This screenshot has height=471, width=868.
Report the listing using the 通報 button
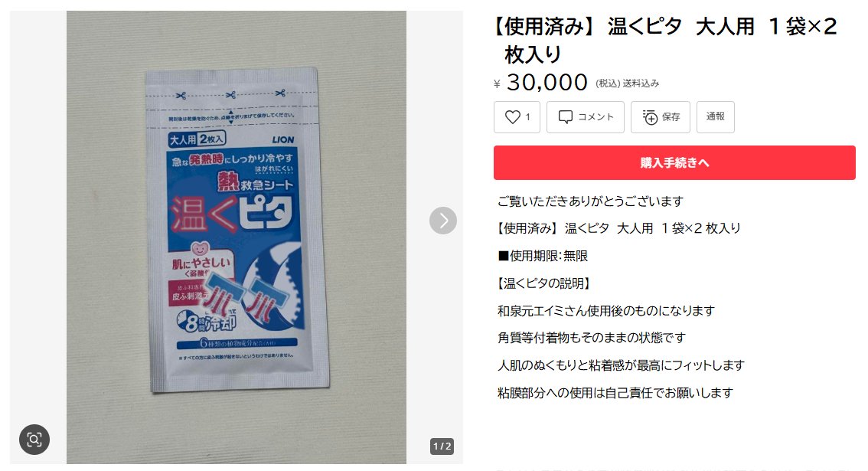click(x=715, y=117)
